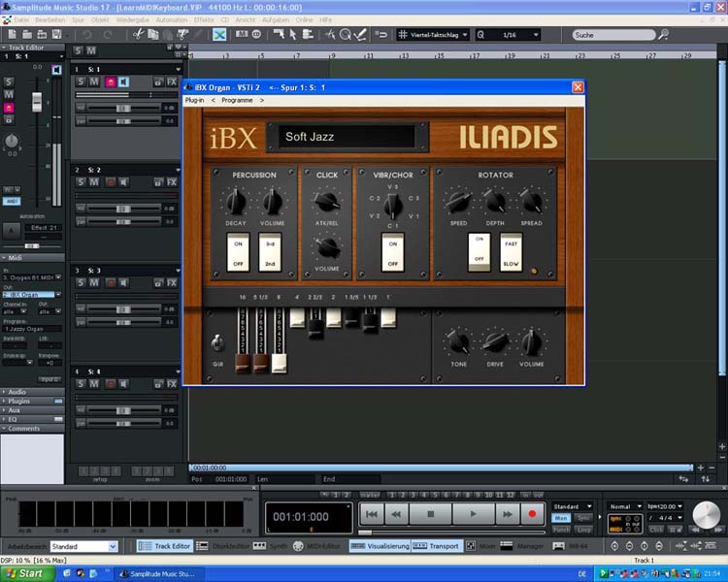Open the Mixer from bottom bar
Screen dimensions: 728x582
click(481, 546)
